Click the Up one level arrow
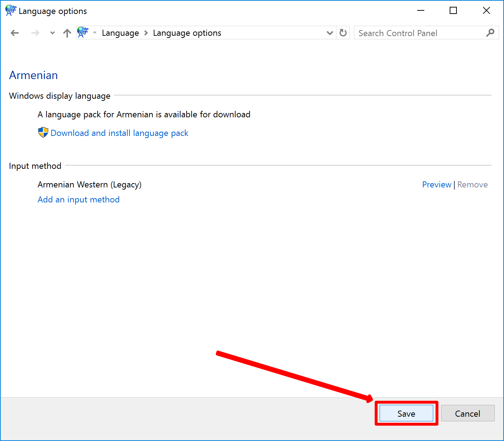 coord(67,33)
